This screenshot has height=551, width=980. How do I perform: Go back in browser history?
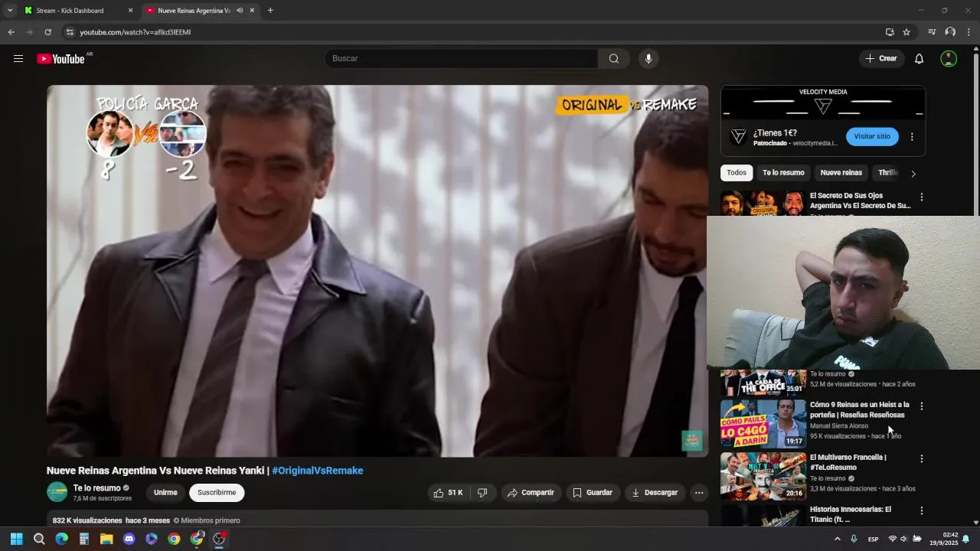[11, 32]
